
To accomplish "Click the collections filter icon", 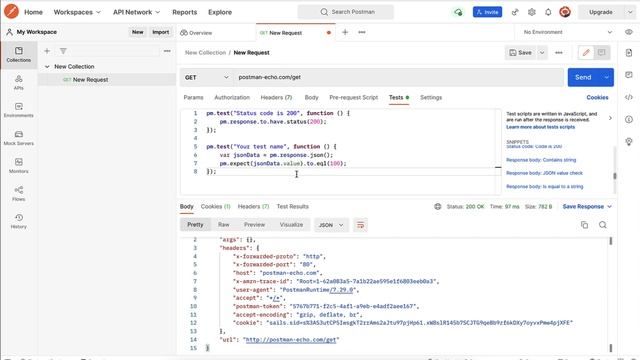I will point(63,51).
